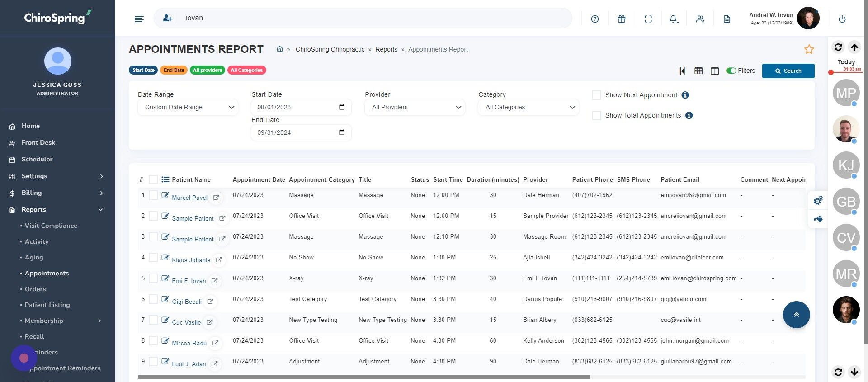The image size is (868, 382).
Task: Open Start Date calendar picker icon
Action: point(342,107)
